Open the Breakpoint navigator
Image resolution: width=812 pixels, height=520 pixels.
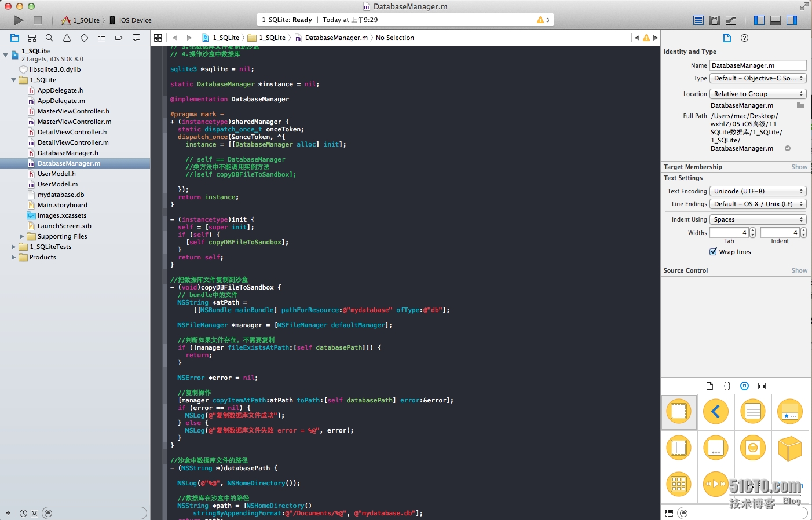[x=119, y=38]
